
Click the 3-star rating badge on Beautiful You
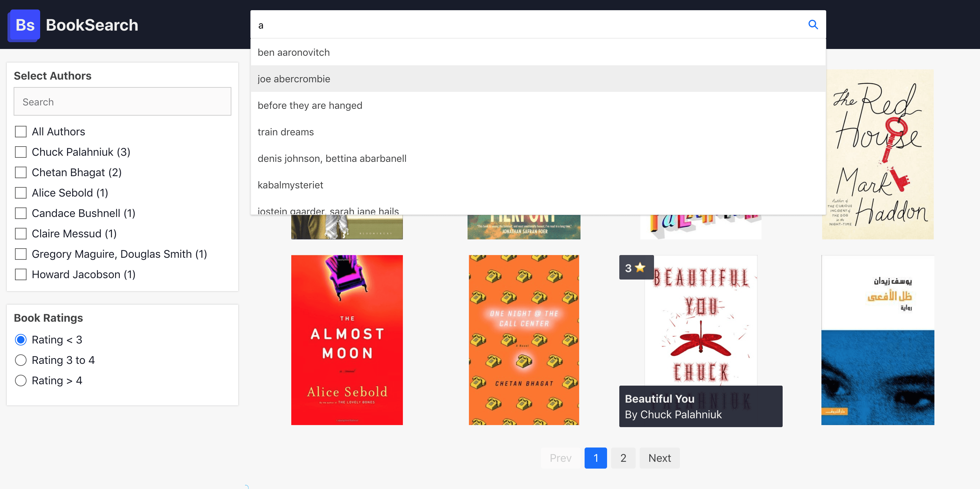pos(635,267)
